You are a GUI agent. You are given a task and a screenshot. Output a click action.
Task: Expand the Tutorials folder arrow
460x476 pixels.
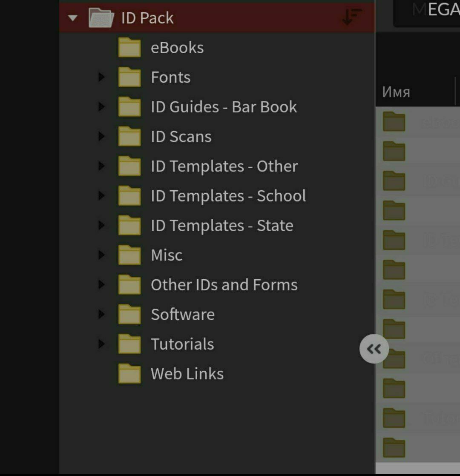(x=101, y=344)
